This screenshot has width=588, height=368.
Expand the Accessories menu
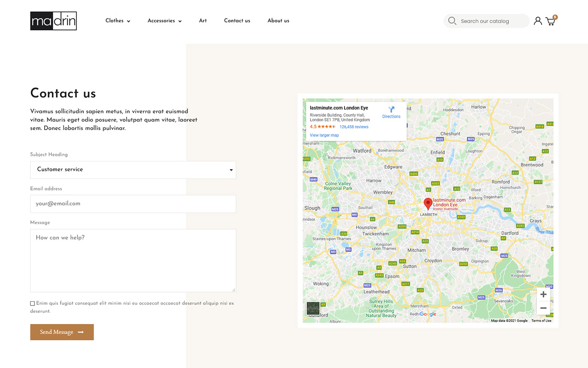[164, 21]
